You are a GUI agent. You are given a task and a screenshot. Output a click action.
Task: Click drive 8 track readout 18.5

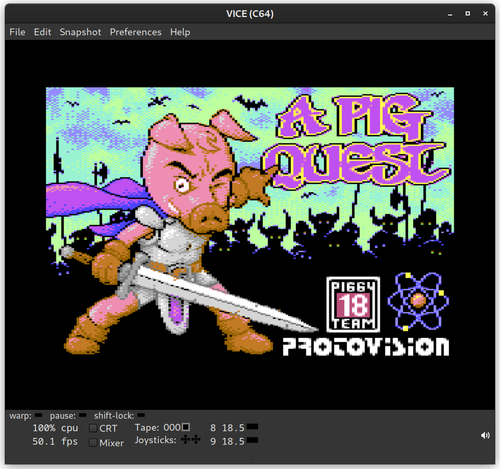[x=233, y=428]
